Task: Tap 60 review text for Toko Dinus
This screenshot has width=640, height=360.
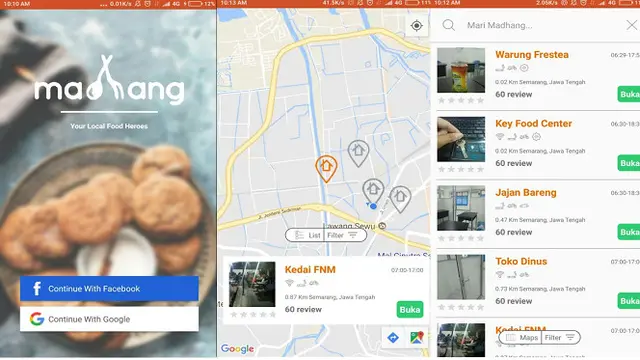Action: point(513,301)
